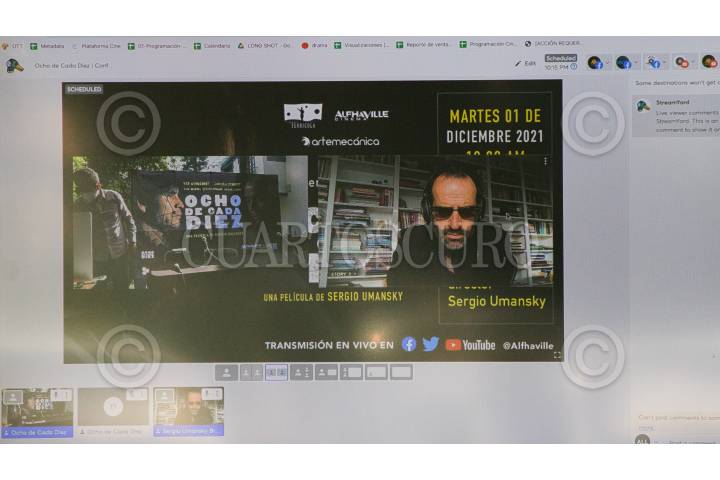Open the three-dot menu on Sergio's video
The width and height of the screenshot is (720, 480).
pos(545,161)
